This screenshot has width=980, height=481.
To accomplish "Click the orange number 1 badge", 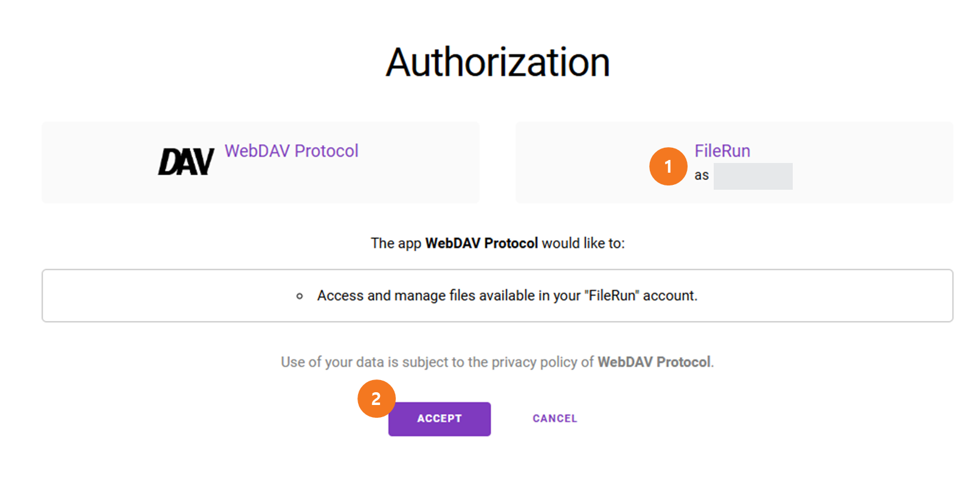I will click(668, 166).
